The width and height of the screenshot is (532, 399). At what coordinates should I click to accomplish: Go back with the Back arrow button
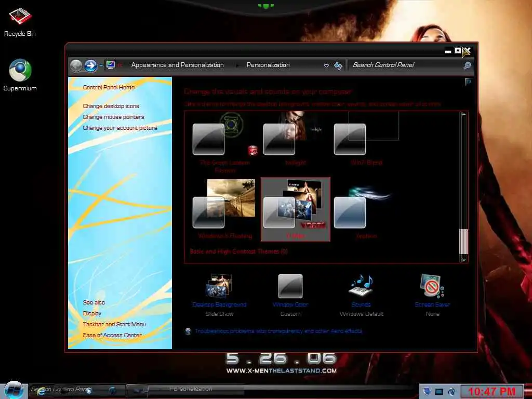pos(76,65)
